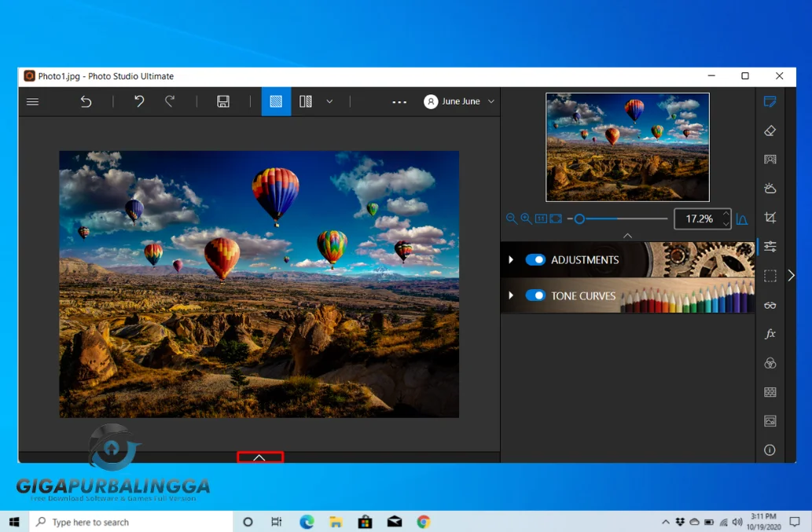Click the Save icon in the toolbar
This screenshot has height=532, width=812.
pyautogui.click(x=223, y=101)
